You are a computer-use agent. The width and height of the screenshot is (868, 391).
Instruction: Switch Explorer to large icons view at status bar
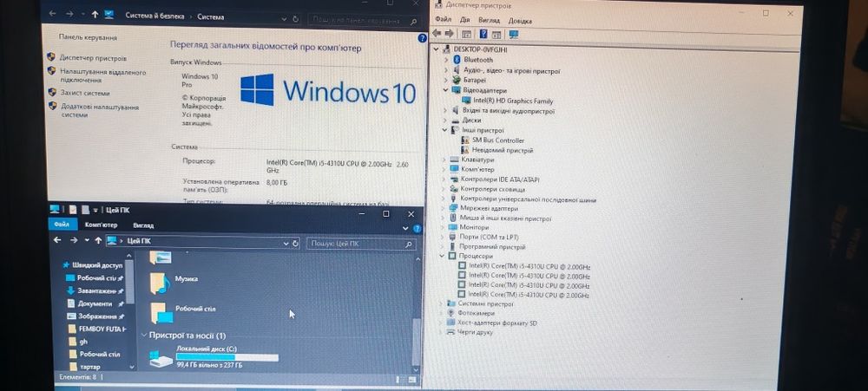411,380
